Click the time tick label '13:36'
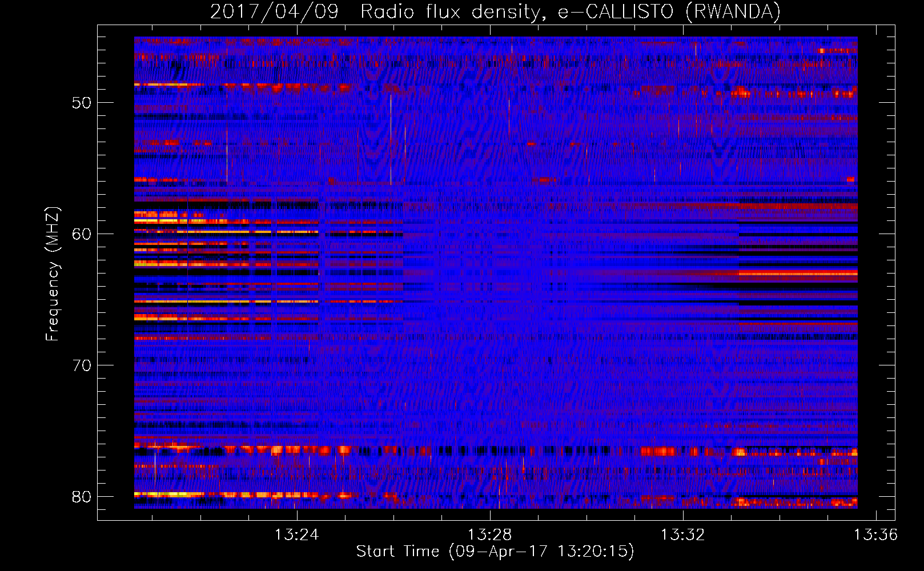This screenshot has height=571, width=924. click(x=875, y=535)
